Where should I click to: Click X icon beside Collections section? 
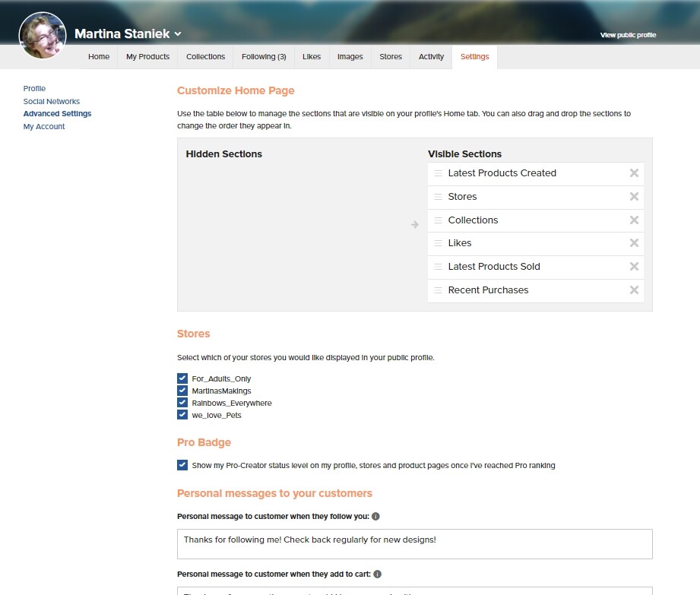(634, 220)
